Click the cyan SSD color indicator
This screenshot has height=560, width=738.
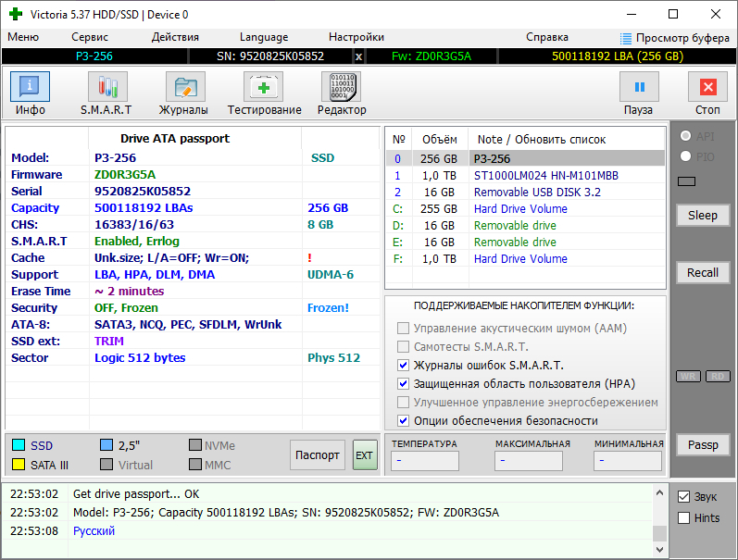point(18,446)
